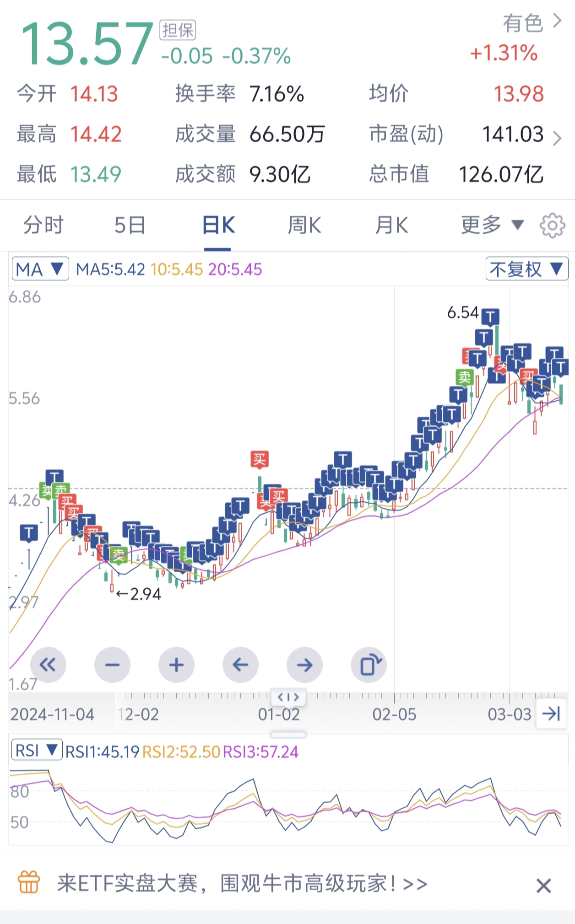The image size is (575, 924).
Task: Shift chart left with arrow button
Action: click(240, 665)
